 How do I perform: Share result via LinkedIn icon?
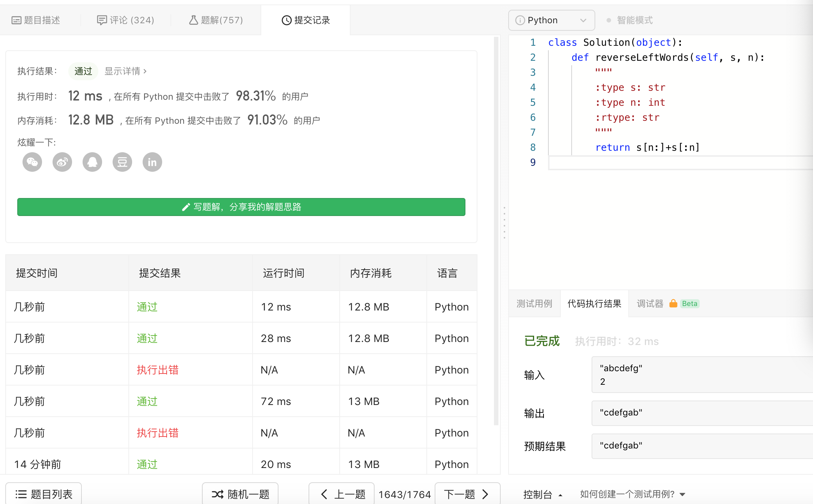(152, 162)
